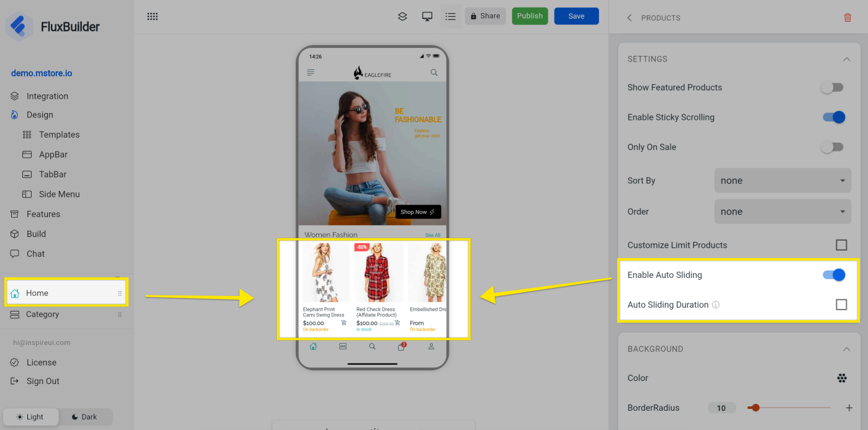Click the blue Save button

[576, 16]
